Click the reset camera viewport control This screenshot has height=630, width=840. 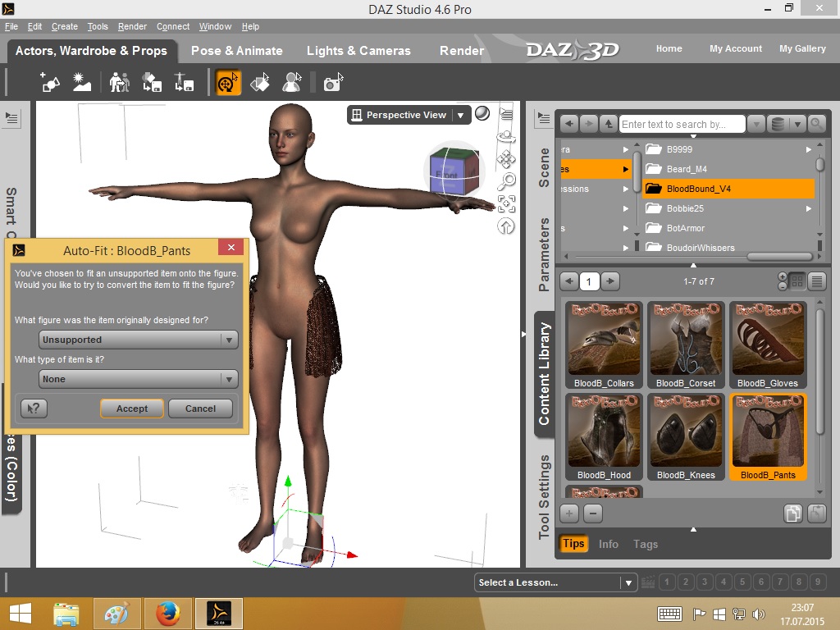pos(506,226)
